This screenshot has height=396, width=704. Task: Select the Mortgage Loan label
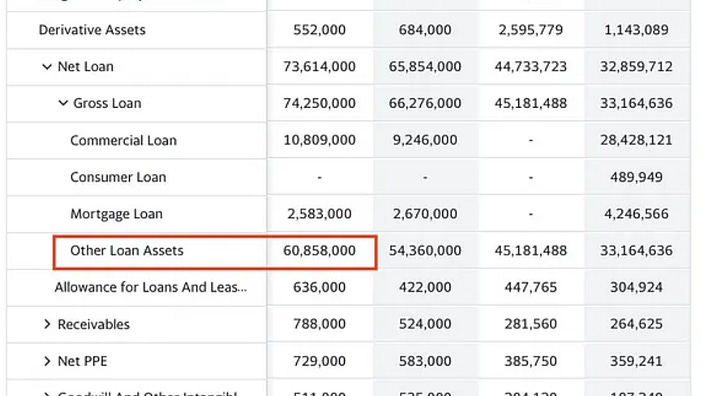coord(116,214)
